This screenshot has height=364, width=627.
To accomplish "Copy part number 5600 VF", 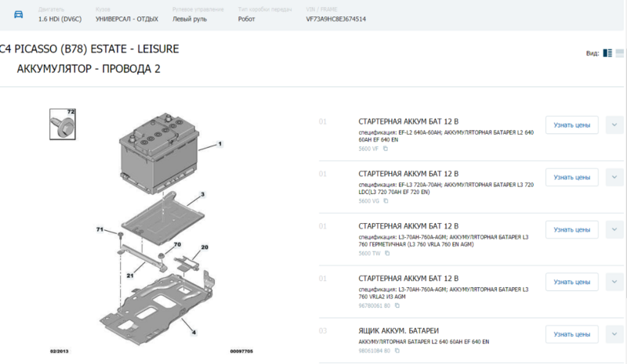I will click(386, 148).
